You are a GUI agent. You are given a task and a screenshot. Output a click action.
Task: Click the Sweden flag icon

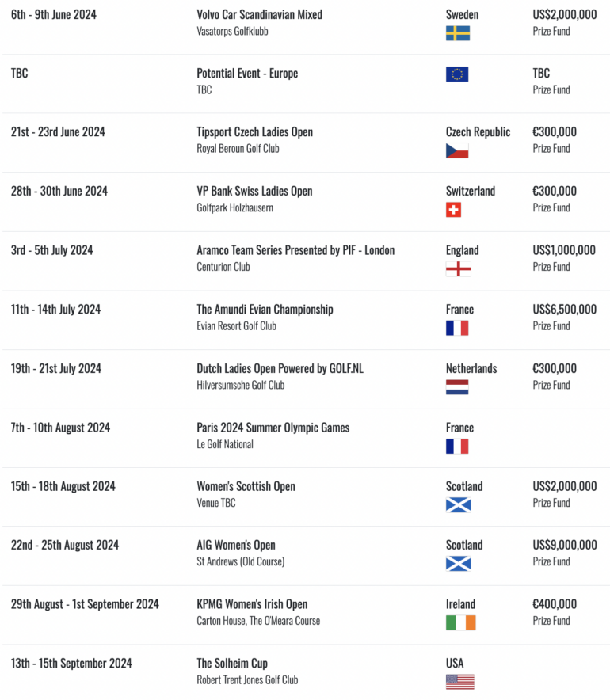pyautogui.click(x=458, y=33)
